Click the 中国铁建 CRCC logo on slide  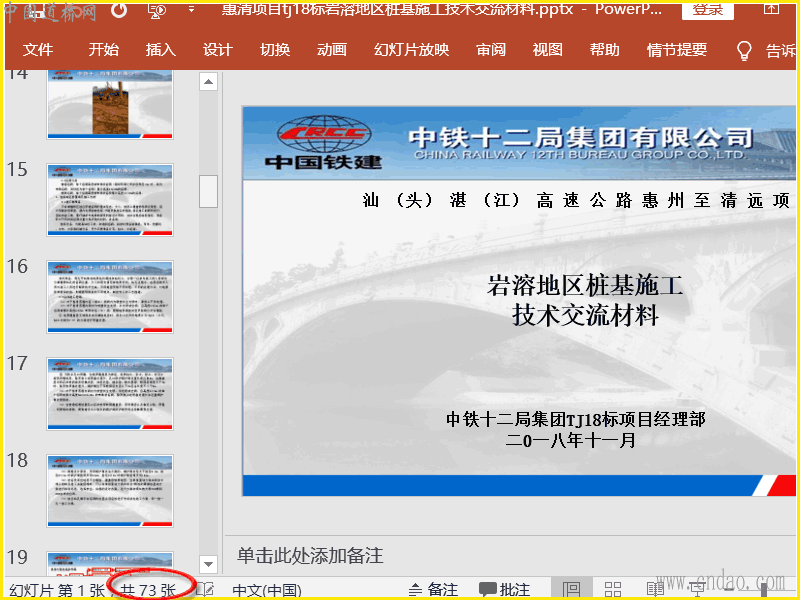323,142
